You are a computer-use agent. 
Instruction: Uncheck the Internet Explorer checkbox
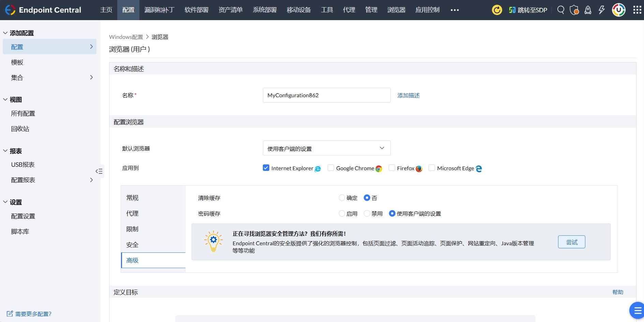coord(266,168)
